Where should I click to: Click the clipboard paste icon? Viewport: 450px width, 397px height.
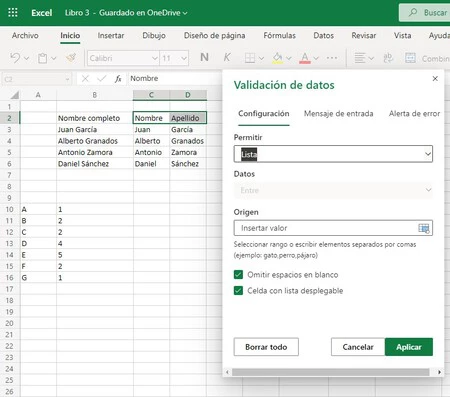pyautogui.click(x=42, y=58)
